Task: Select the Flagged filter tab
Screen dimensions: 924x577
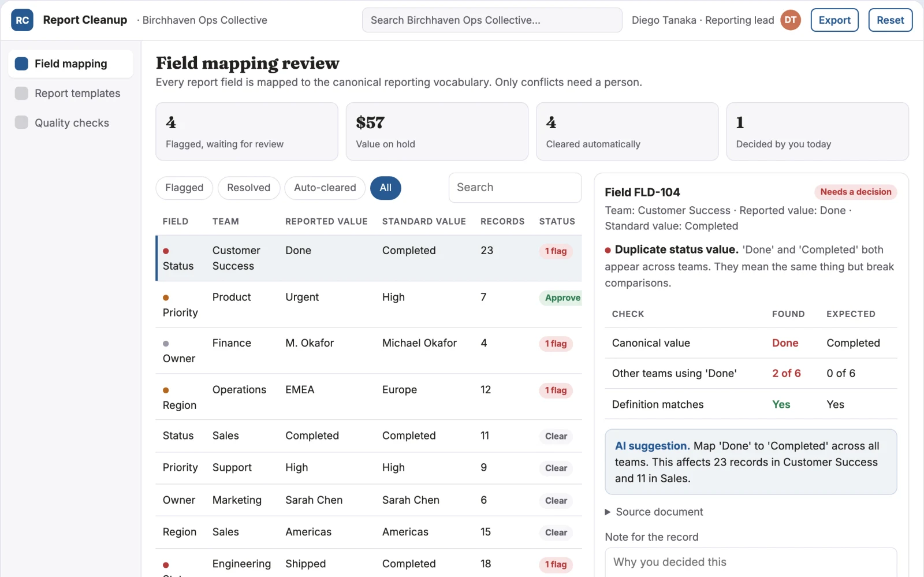Action: click(184, 188)
